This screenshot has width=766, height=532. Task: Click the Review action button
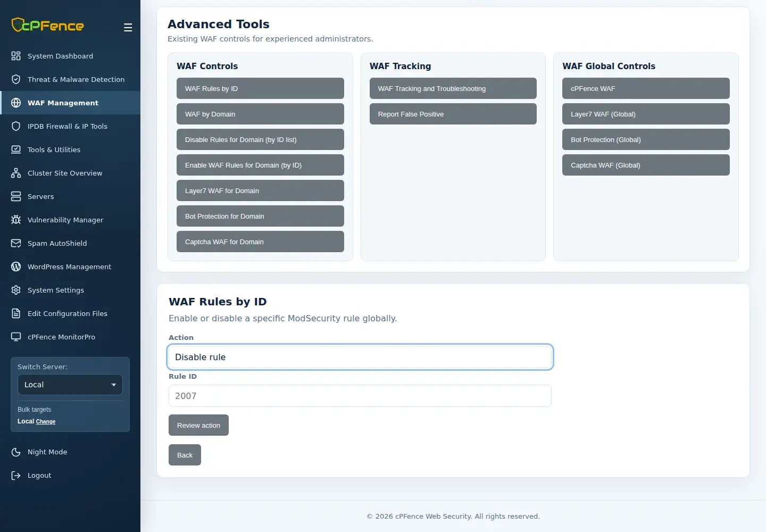(198, 425)
